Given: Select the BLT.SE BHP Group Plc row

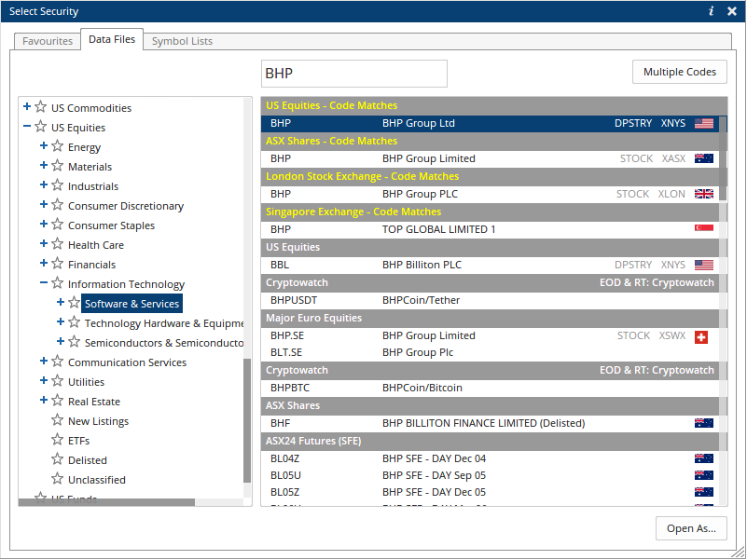Looking at the screenshot, I should pyautogui.click(x=490, y=352).
